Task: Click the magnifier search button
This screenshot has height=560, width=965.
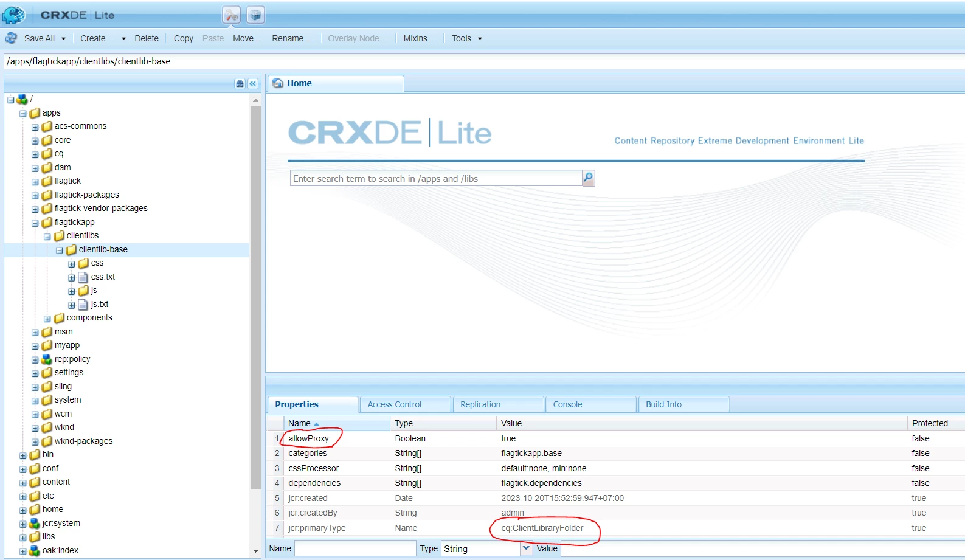Action: [x=588, y=178]
